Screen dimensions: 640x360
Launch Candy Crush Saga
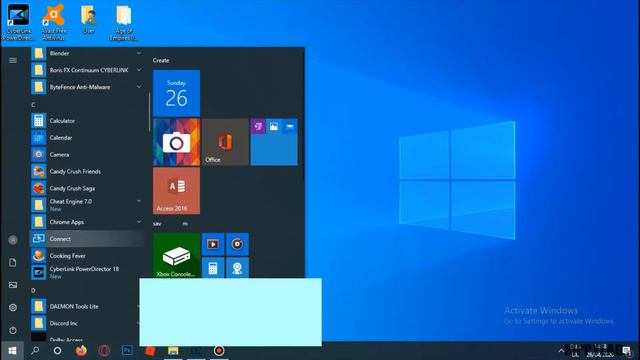coord(87,188)
